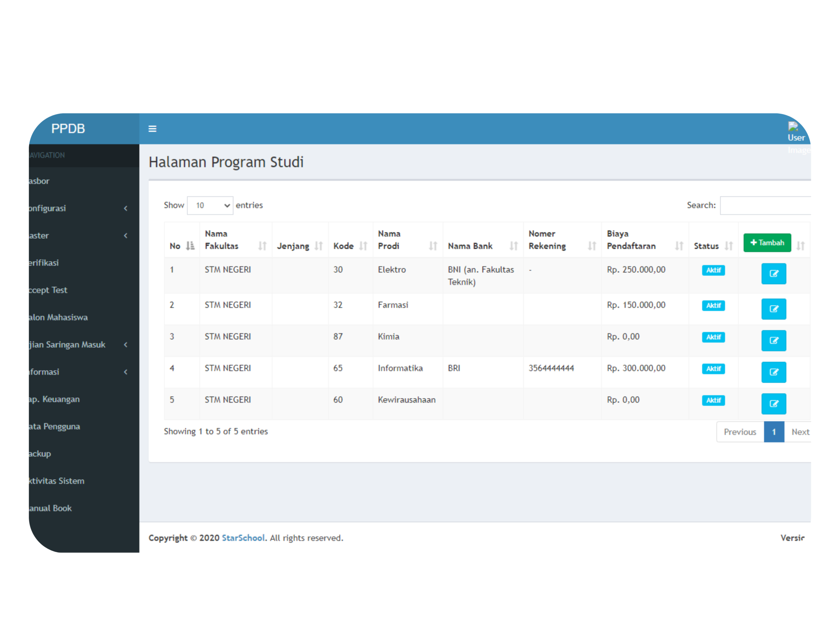Screen dimensions: 840x630
Task: Click the Search input field
Action: pyautogui.click(x=765, y=205)
